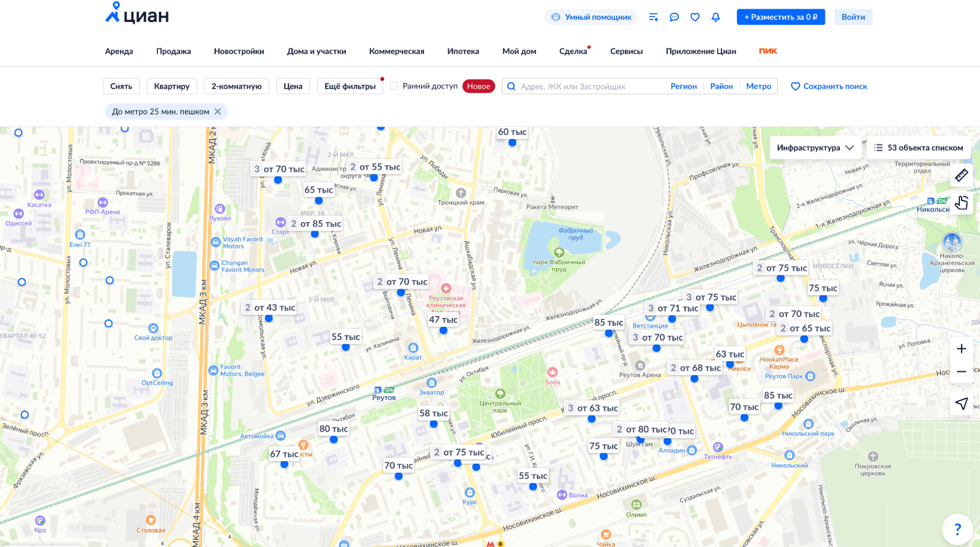
Task: Open the Цена price filter dropdown
Action: pos(293,86)
